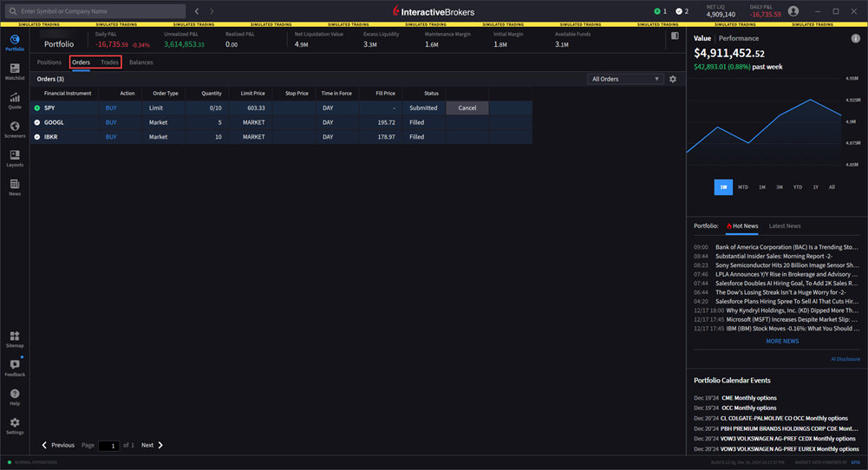Open the Sony Semiconductor news headline
This screenshot has width=868, height=470.
pos(786,265)
